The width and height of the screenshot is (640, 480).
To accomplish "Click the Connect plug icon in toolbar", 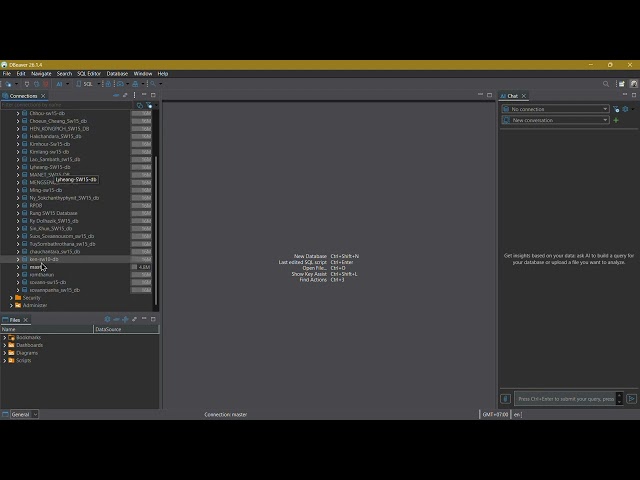I will 27,84.
